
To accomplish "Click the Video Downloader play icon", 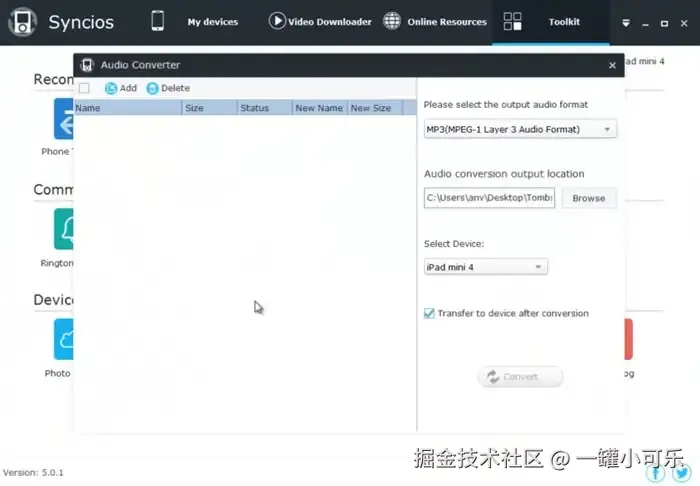I will pos(277,21).
